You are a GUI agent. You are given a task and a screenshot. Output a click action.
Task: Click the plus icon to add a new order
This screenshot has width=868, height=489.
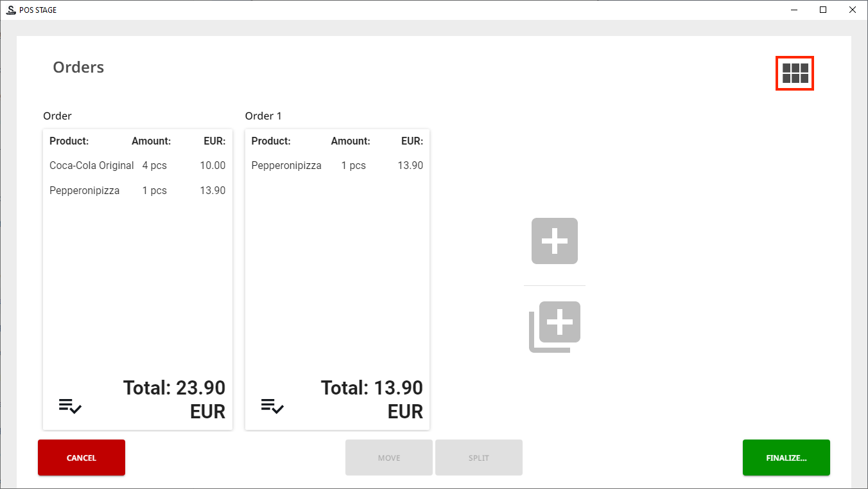point(554,241)
